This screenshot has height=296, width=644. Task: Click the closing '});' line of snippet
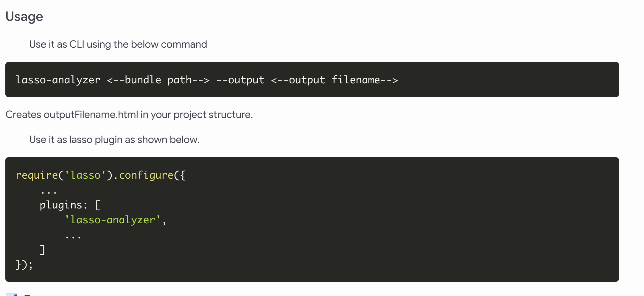(24, 265)
